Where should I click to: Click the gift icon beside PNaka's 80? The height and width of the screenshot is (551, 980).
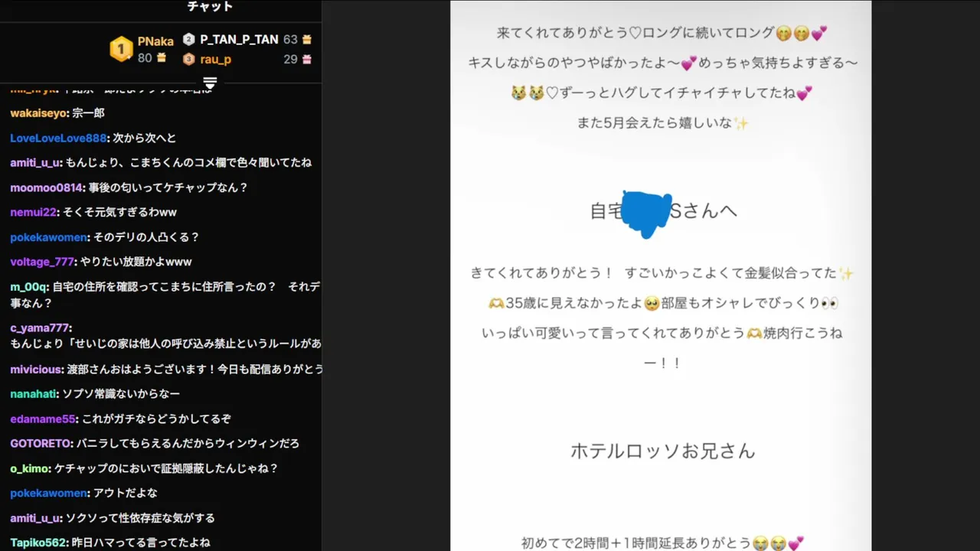pos(162,57)
